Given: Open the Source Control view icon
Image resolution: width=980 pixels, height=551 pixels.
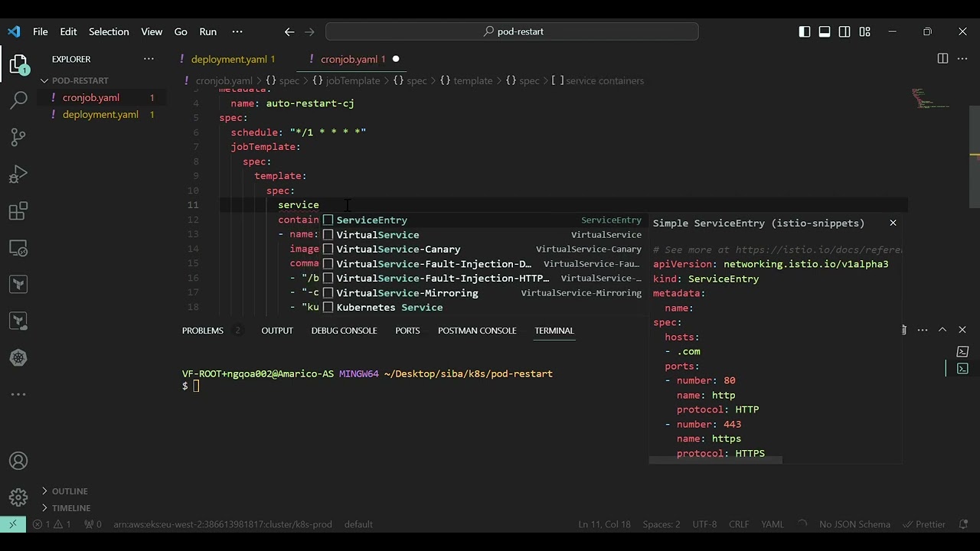Looking at the screenshot, I should pyautogui.click(x=18, y=137).
